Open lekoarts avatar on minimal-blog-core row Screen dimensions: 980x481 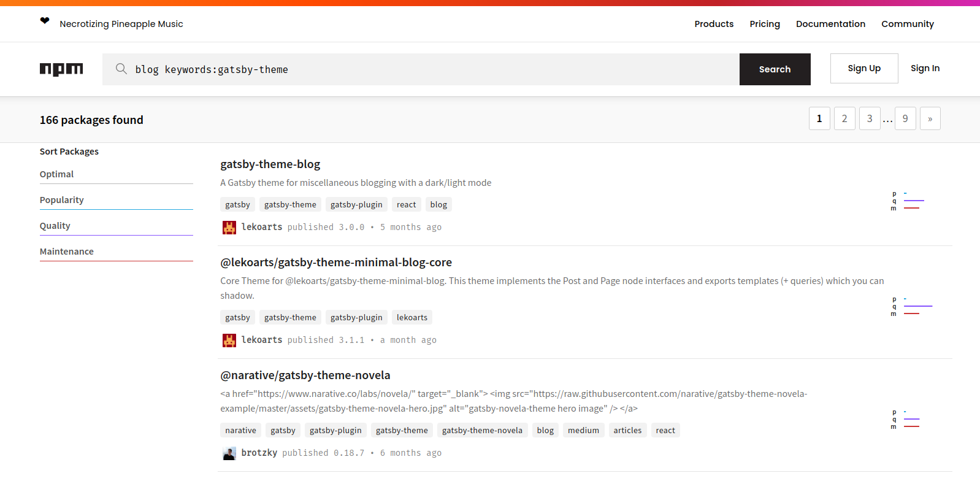[x=229, y=341]
